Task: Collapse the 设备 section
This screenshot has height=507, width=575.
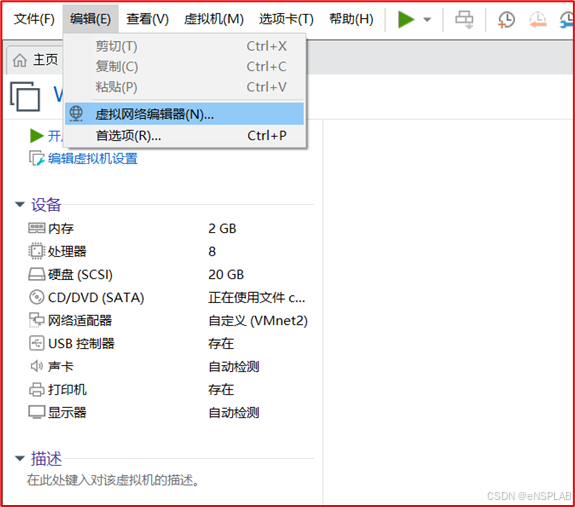Action: point(20,204)
